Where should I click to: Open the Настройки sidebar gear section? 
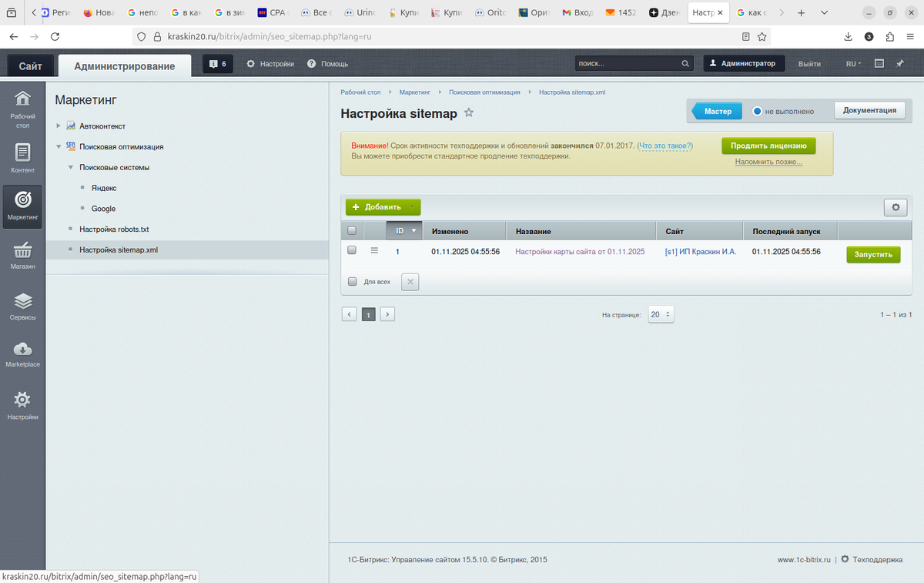(22, 406)
